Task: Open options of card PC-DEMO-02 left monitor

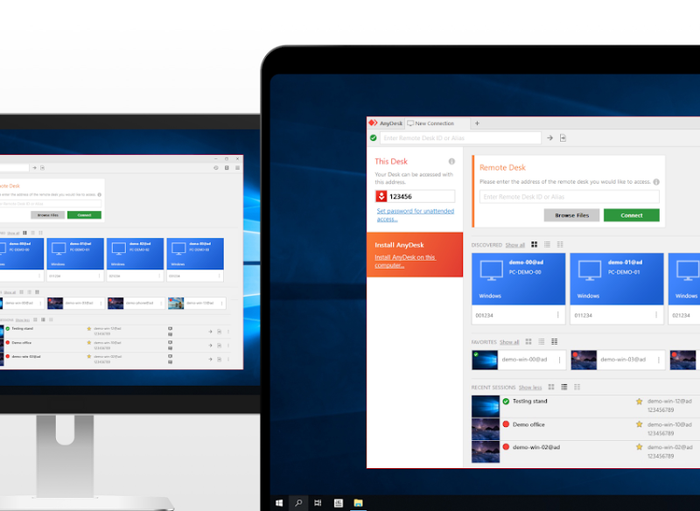Action: pyautogui.click(x=159, y=276)
